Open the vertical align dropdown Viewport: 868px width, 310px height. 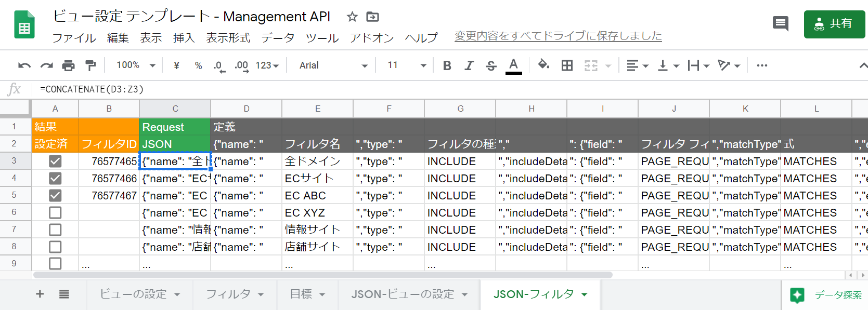(668, 65)
